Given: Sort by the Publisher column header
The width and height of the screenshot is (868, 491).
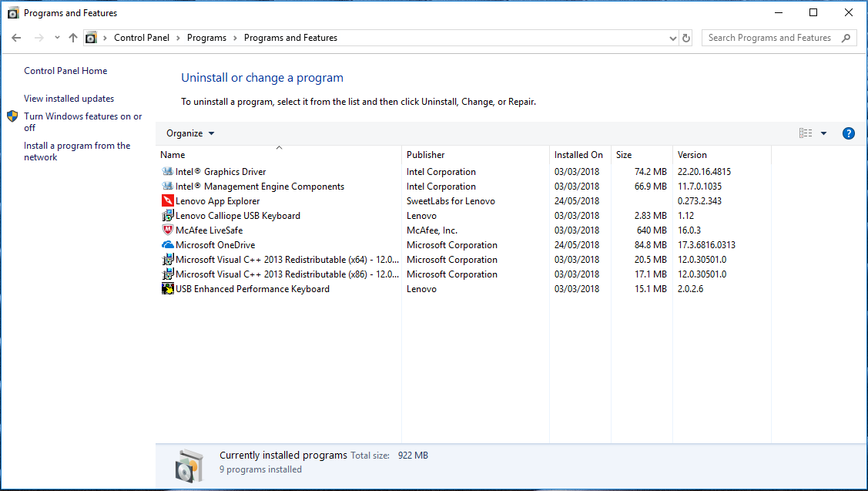Looking at the screenshot, I should tap(475, 155).
